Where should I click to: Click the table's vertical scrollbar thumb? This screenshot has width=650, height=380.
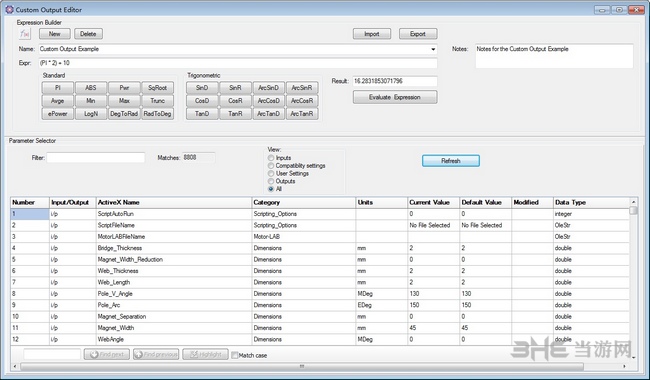633,210
